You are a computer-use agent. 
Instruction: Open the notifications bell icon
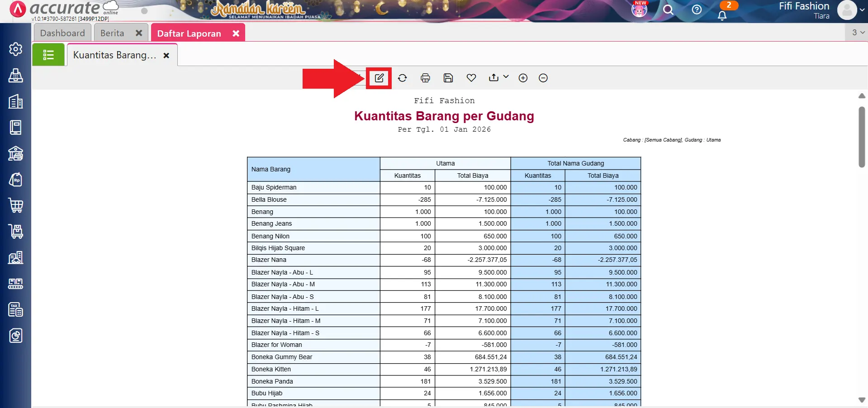pyautogui.click(x=722, y=15)
